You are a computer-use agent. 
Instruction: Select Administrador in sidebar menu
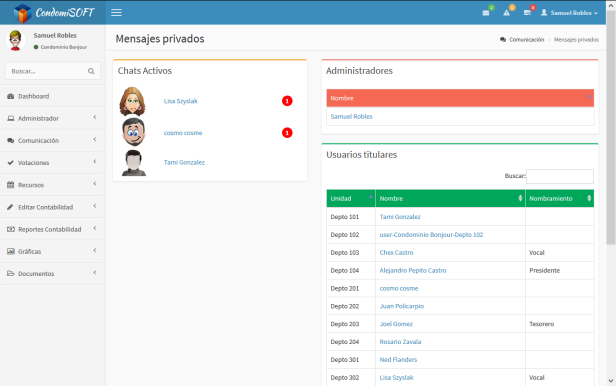point(53,118)
